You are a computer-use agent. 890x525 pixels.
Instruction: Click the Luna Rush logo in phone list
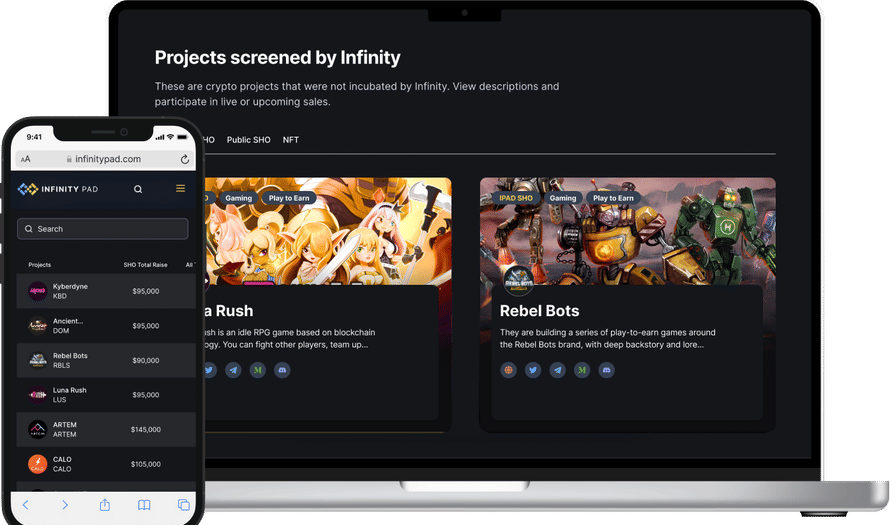point(37,395)
